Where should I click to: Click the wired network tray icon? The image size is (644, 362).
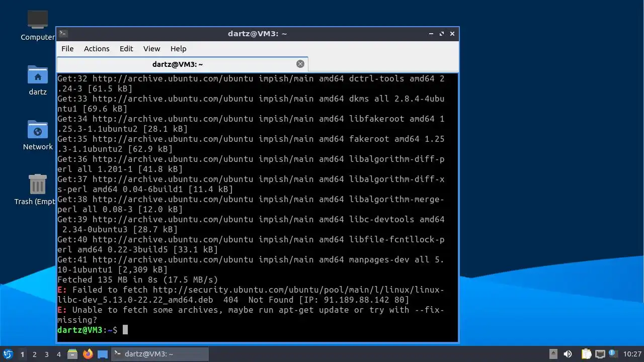click(x=600, y=354)
